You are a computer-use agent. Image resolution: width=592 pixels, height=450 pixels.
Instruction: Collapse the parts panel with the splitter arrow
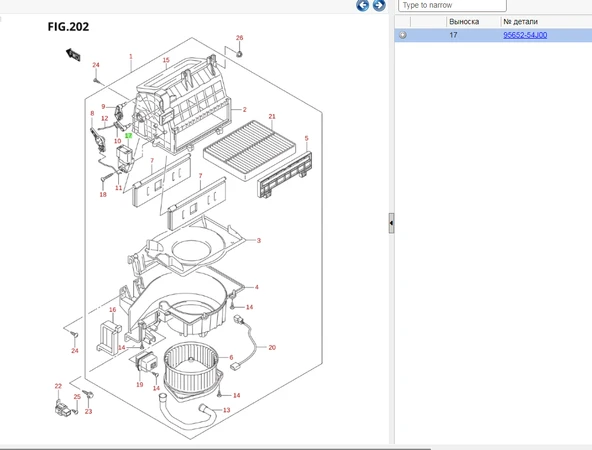(x=391, y=223)
